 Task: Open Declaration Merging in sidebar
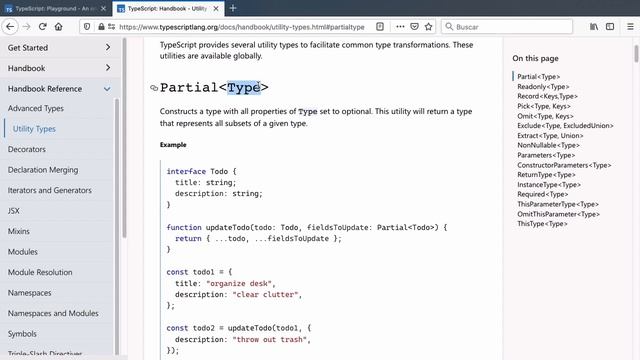point(43,169)
